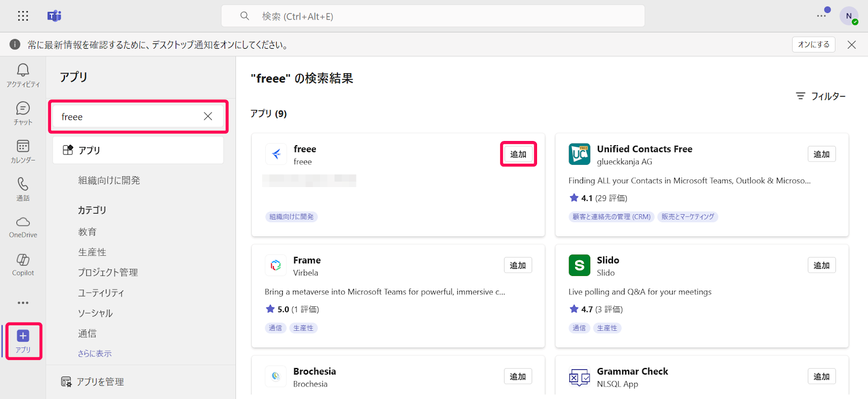Click the Slido app icon
868x399 pixels.
[x=579, y=265]
